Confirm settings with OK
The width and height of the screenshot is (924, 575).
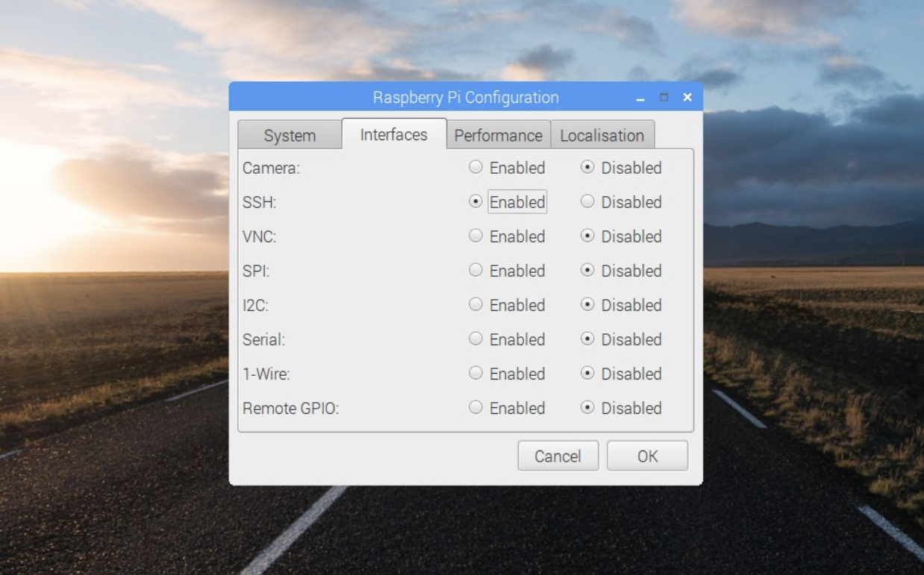[x=647, y=456]
